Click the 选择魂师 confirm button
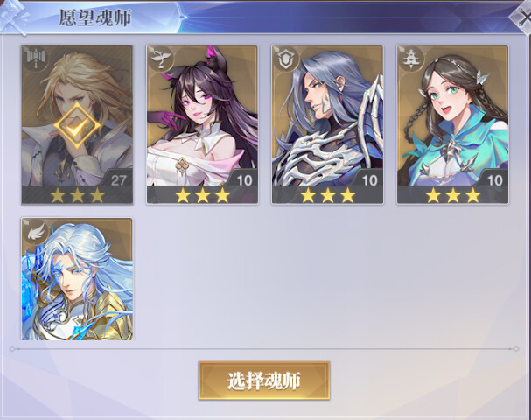The width and height of the screenshot is (531, 420). (x=264, y=381)
